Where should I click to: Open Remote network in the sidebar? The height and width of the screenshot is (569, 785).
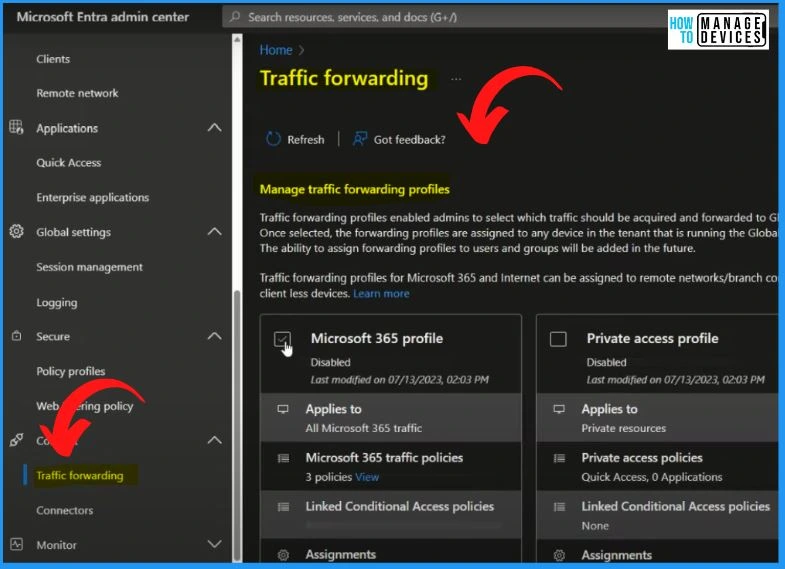77,93
